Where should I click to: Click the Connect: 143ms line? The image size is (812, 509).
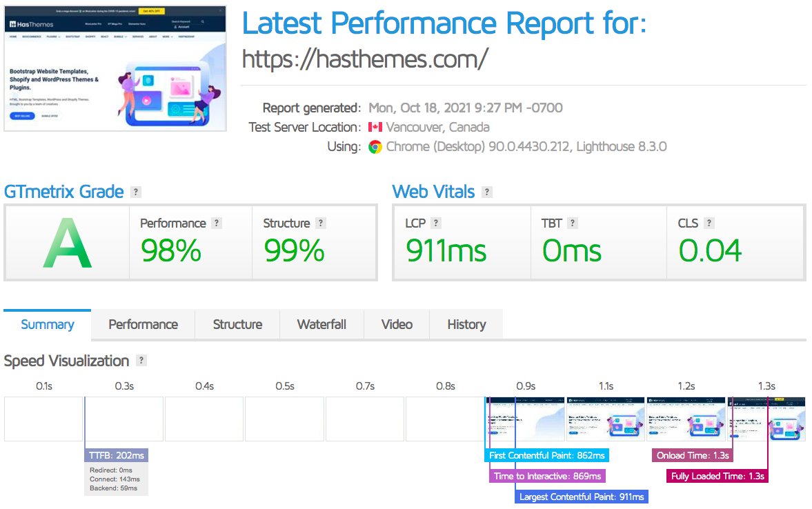[x=115, y=479]
